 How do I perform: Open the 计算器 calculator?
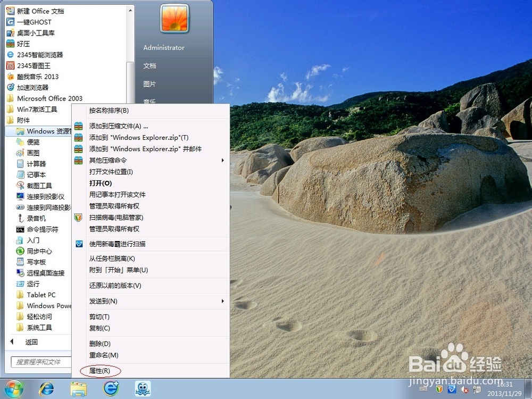[x=35, y=163]
